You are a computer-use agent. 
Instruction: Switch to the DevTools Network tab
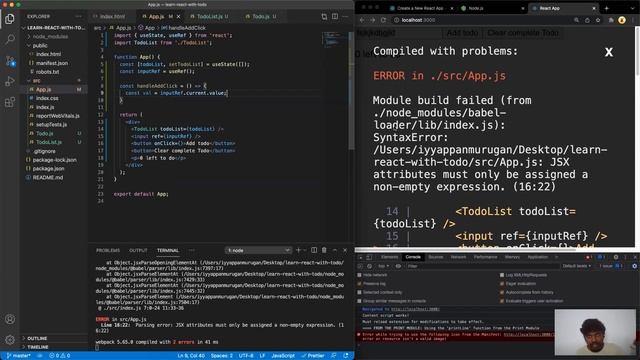pyautogui.click(x=458, y=257)
